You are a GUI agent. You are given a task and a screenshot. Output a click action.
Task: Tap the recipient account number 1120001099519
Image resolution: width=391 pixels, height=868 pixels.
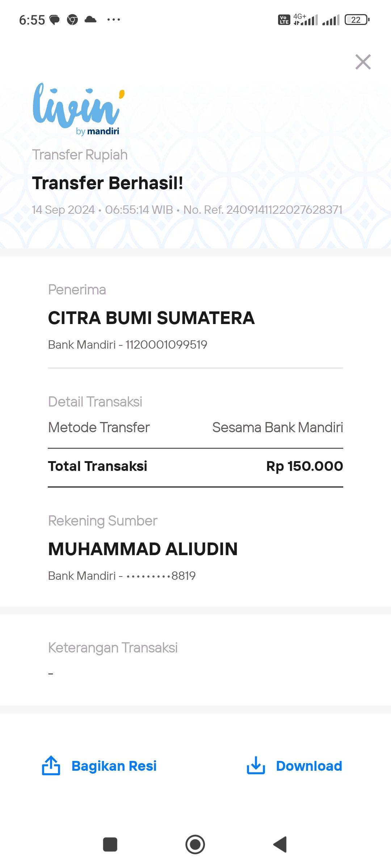(166, 345)
